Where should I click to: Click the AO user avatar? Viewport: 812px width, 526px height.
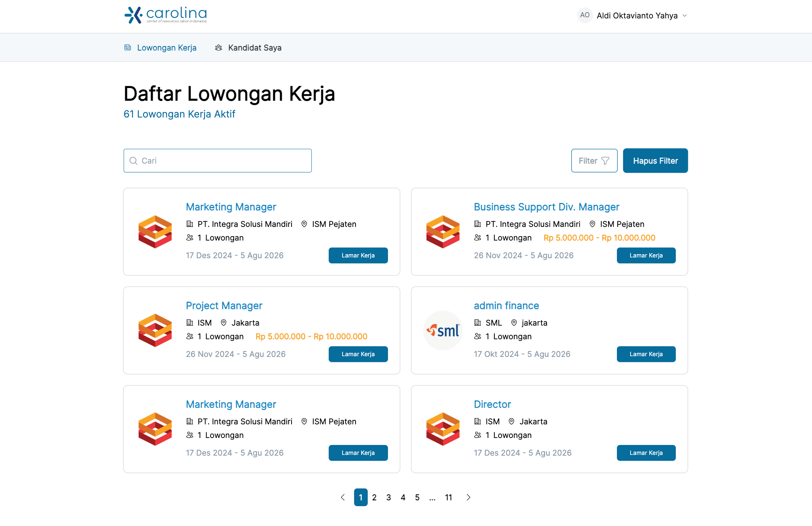[585, 15]
